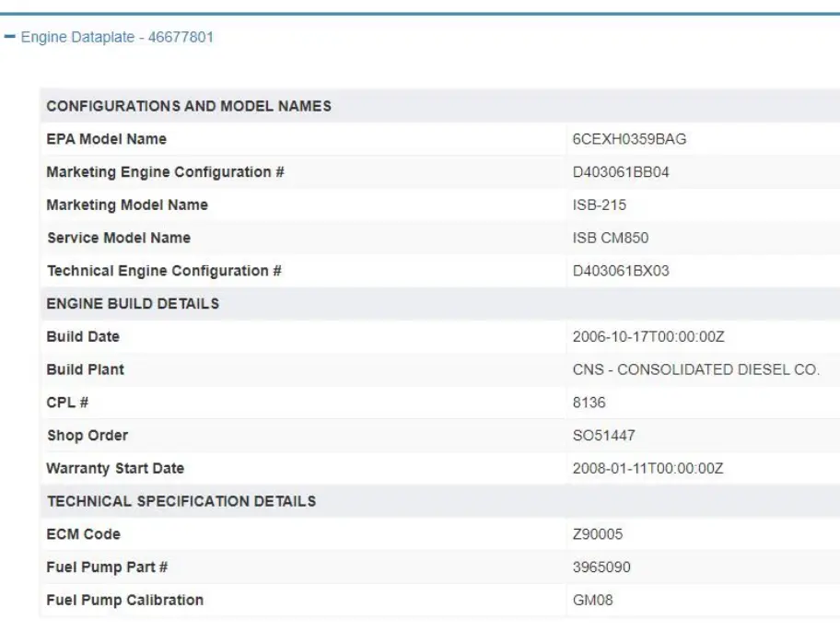Screen dimensions: 840x643
Task: Select the build date value 2006-10-17T00:00:00Z
Action: pyautogui.click(x=648, y=336)
